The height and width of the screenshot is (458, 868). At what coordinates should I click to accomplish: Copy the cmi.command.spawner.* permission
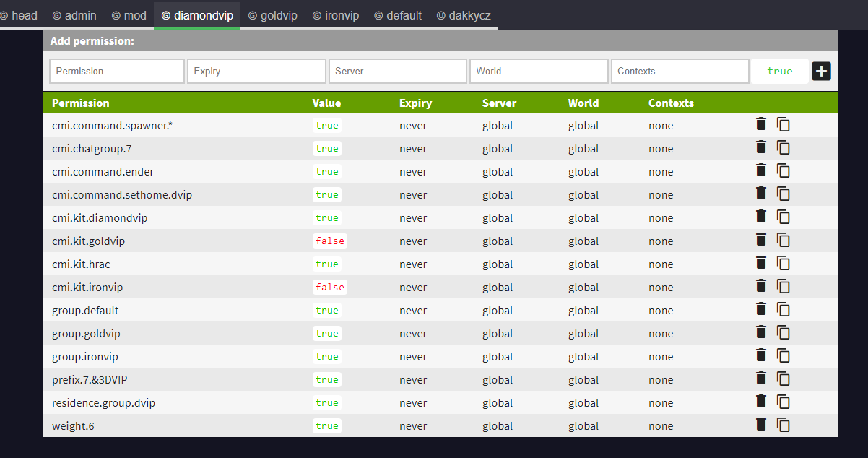pos(784,124)
